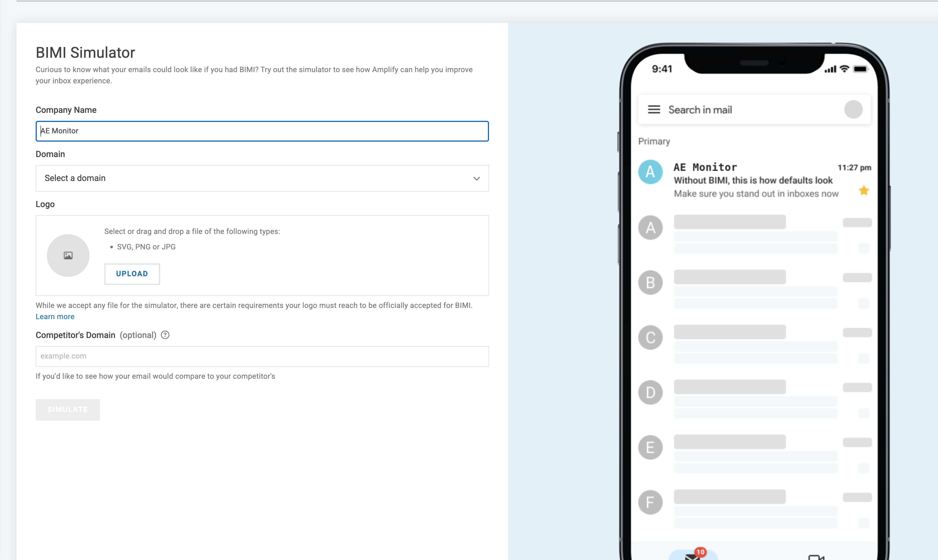Screen dimensions: 938x560
Task: Click the image placeholder icon in Logo box
Action: 68,256
